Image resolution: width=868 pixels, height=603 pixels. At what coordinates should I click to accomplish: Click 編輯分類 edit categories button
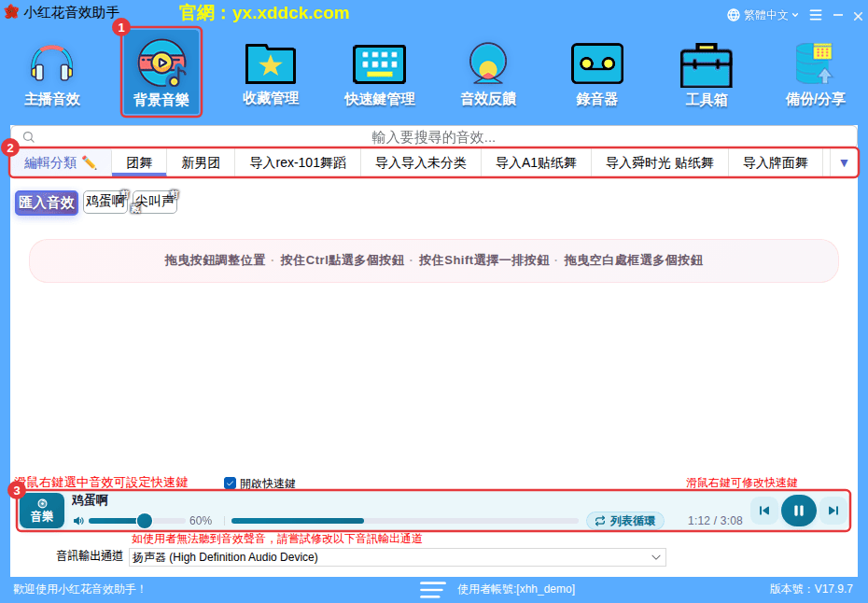[x=61, y=162]
